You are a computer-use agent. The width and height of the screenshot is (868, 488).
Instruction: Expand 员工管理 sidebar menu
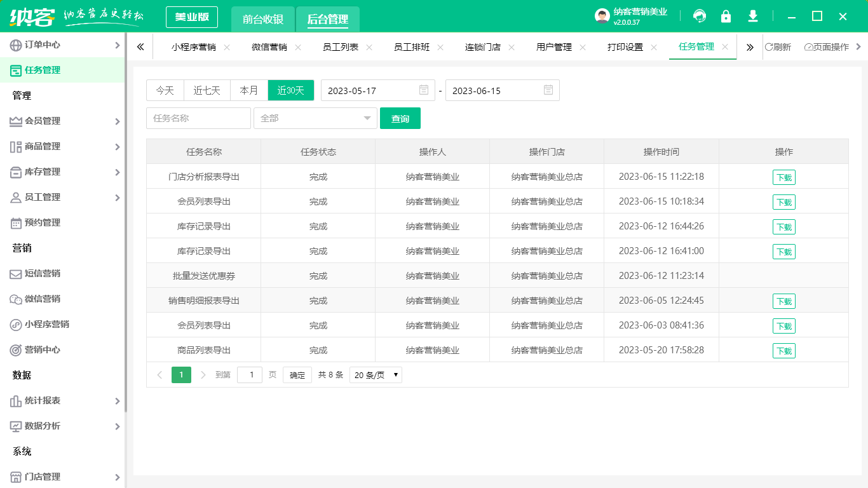pos(62,197)
